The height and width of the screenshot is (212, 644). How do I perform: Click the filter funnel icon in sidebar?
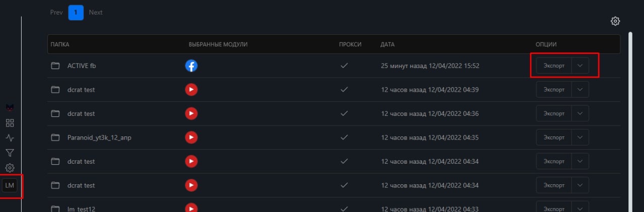tap(10, 153)
